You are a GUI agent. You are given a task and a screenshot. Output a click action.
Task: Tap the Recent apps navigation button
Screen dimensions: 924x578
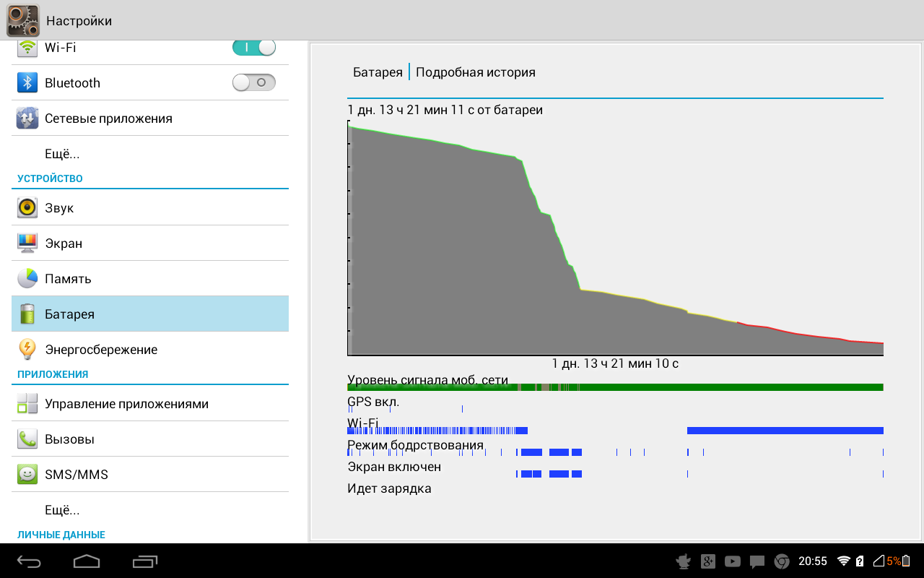(145, 561)
